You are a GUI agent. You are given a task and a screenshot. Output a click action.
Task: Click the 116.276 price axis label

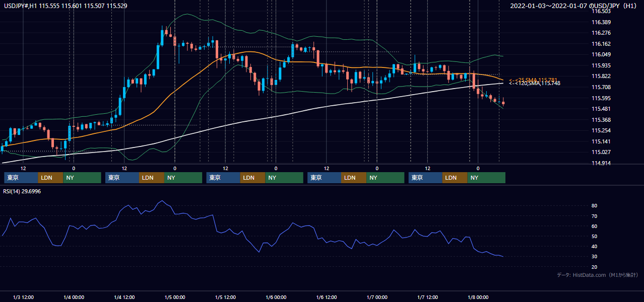tap(601, 33)
